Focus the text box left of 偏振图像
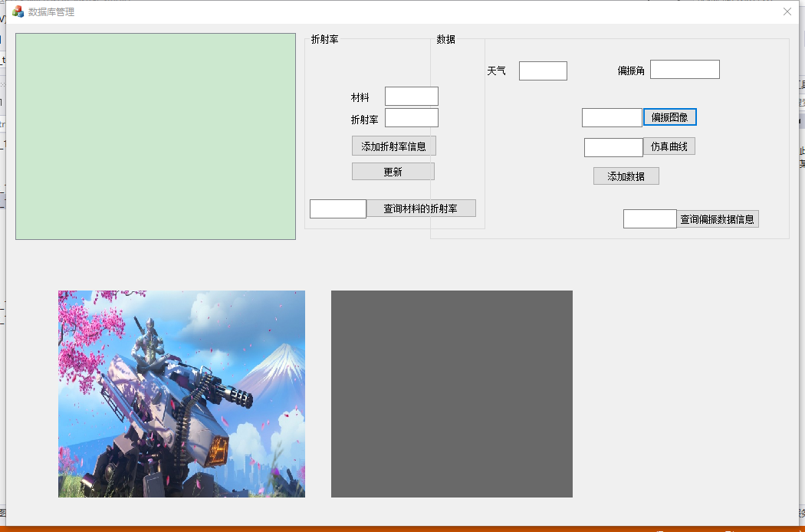Image resolution: width=805 pixels, height=532 pixels. pyautogui.click(x=612, y=117)
